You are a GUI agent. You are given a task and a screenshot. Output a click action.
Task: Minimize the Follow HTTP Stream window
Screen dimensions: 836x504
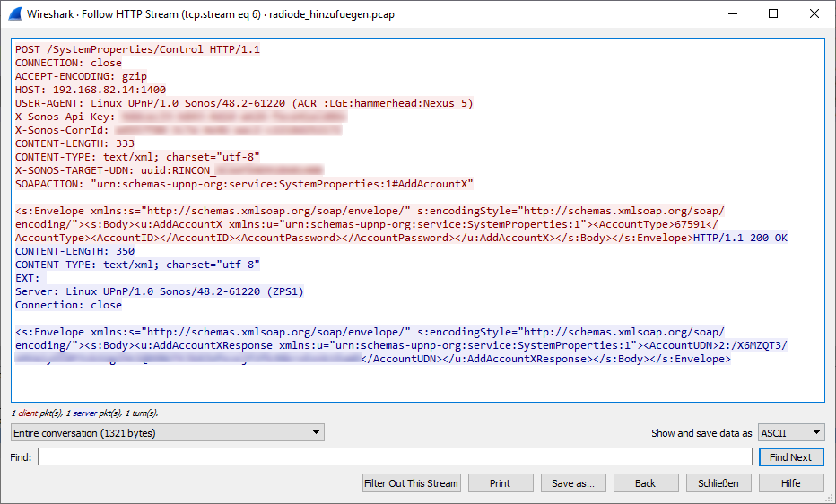pos(733,13)
